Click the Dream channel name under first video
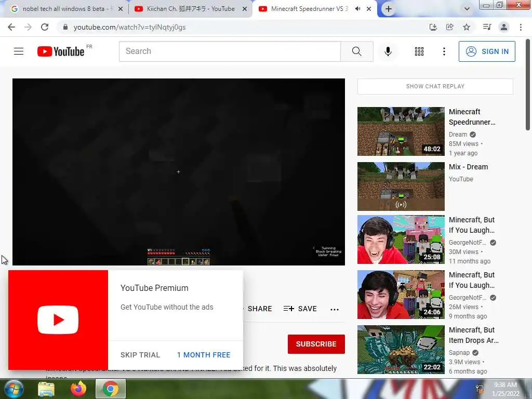This screenshot has height=399, width=532. pos(458,135)
